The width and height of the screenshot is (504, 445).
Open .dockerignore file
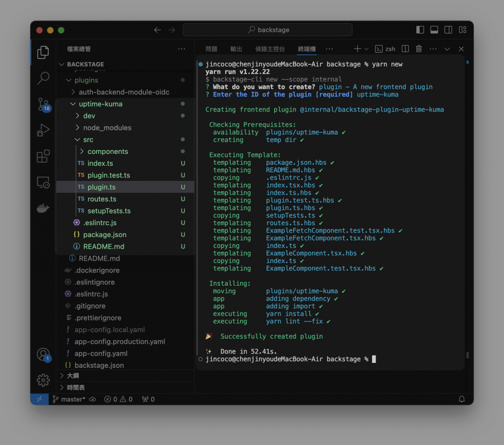[126, 270]
